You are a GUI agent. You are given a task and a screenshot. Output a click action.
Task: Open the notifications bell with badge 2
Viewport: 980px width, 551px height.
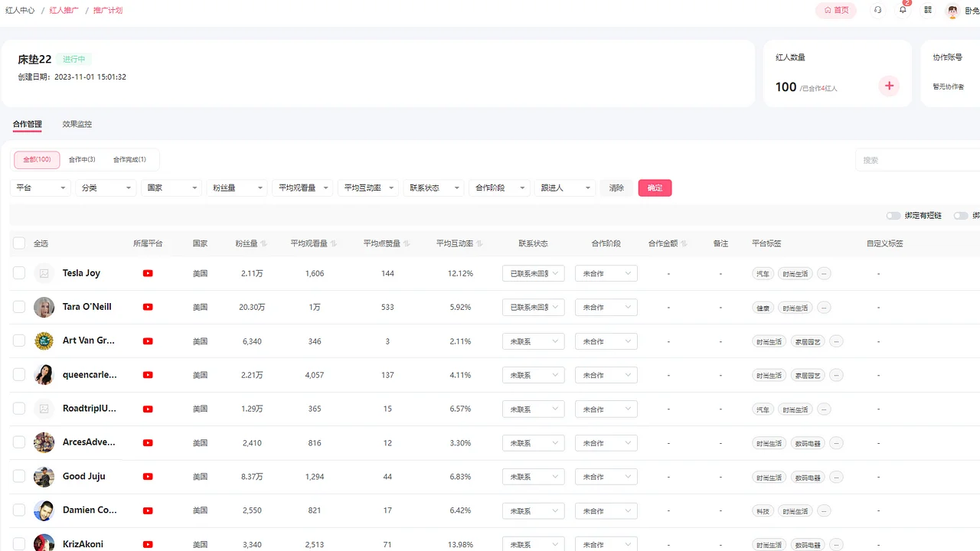(903, 10)
